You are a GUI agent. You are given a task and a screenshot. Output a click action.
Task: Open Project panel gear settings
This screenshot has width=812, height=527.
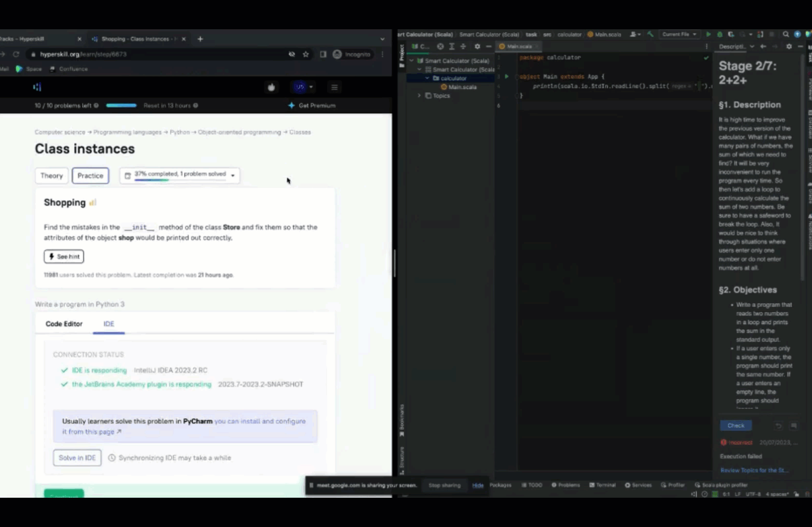(x=477, y=46)
